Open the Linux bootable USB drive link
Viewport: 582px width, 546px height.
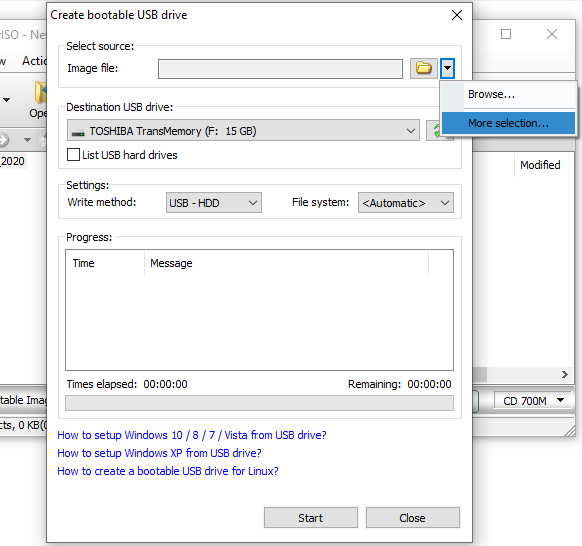[168, 471]
